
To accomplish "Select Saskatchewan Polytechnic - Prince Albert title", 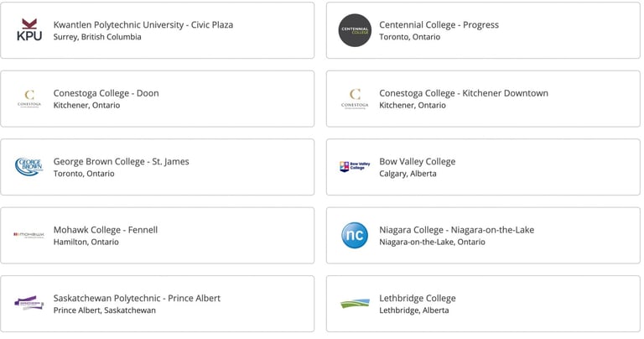I will coord(137,299).
